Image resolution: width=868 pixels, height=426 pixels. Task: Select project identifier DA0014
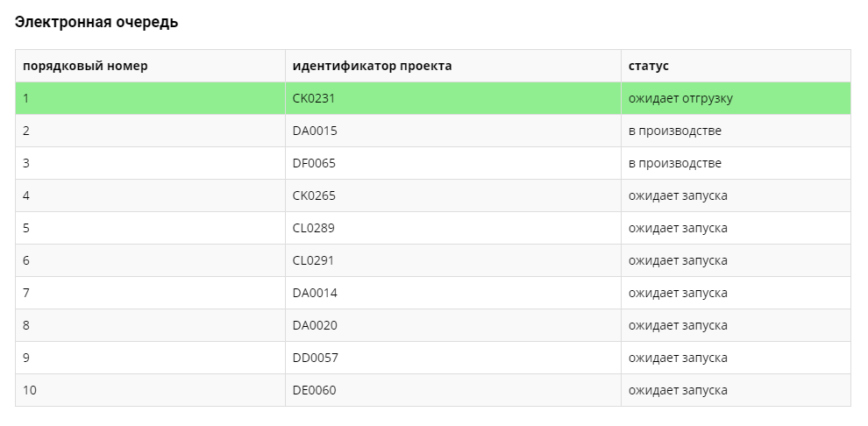(x=315, y=293)
